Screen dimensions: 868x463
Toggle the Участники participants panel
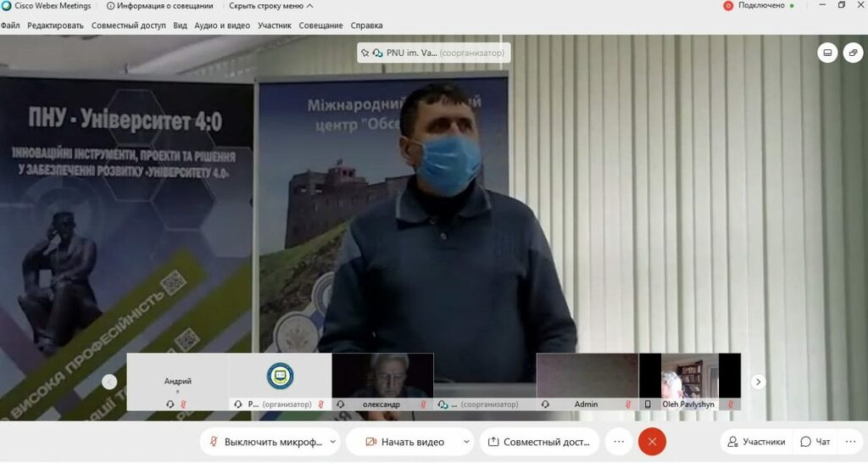755,442
